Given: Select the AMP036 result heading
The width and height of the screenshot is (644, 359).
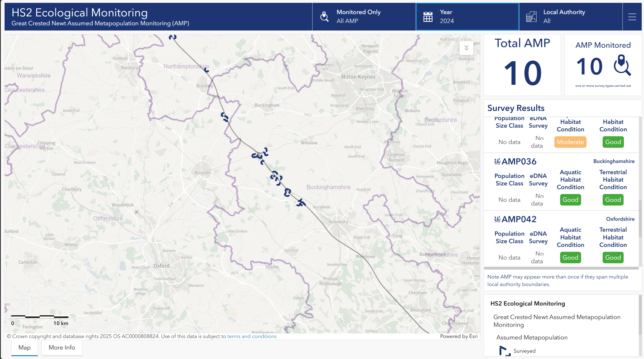Looking at the screenshot, I should [519, 161].
